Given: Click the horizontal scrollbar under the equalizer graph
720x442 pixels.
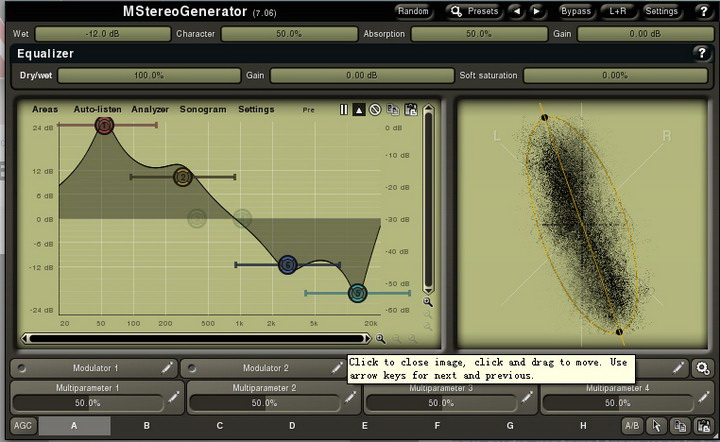Looking at the screenshot, I should click(196, 339).
